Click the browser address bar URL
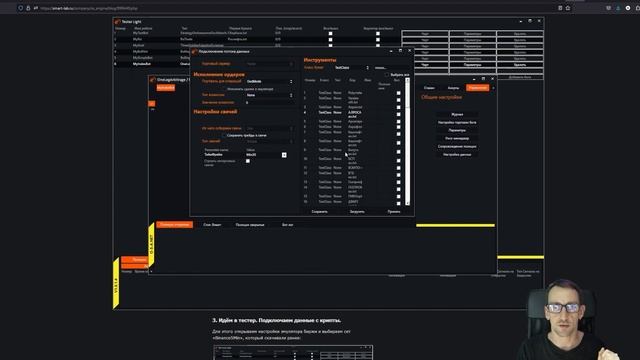The image size is (640, 360). (89, 8)
